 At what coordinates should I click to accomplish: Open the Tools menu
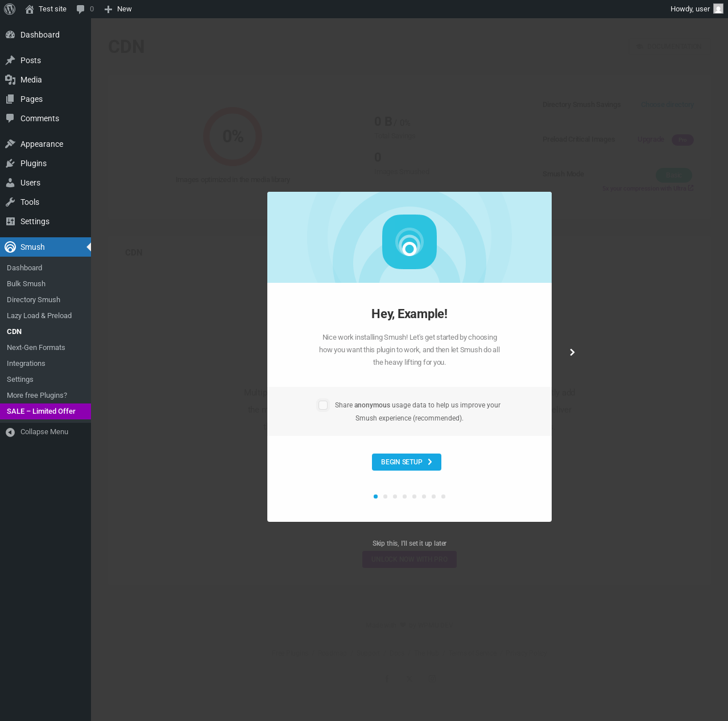(45, 202)
